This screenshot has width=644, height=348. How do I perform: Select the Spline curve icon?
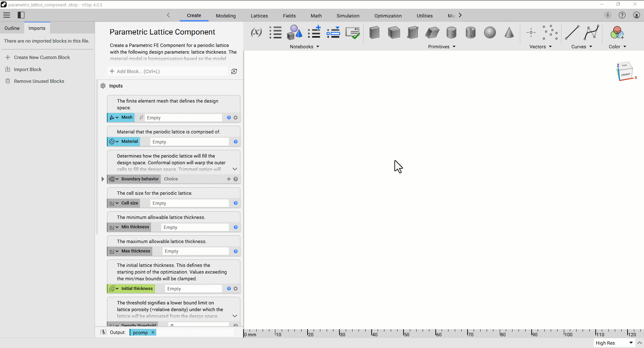point(591,33)
